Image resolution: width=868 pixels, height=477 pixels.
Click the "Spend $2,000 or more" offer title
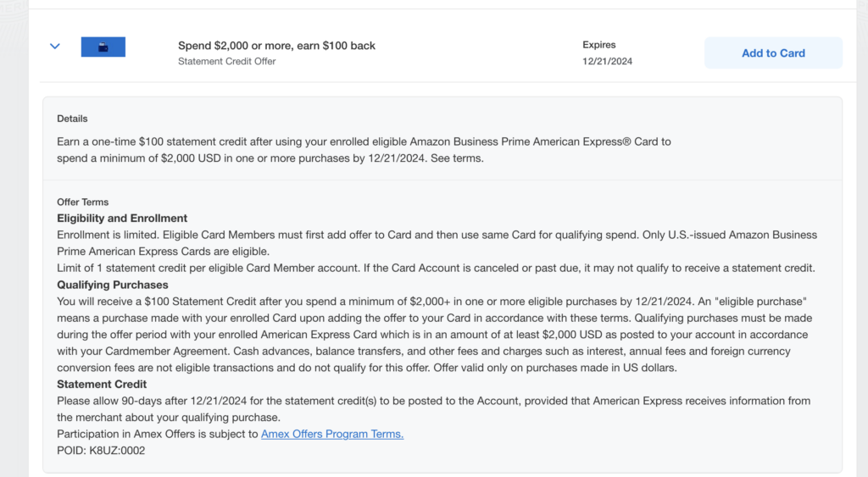[276, 46]
